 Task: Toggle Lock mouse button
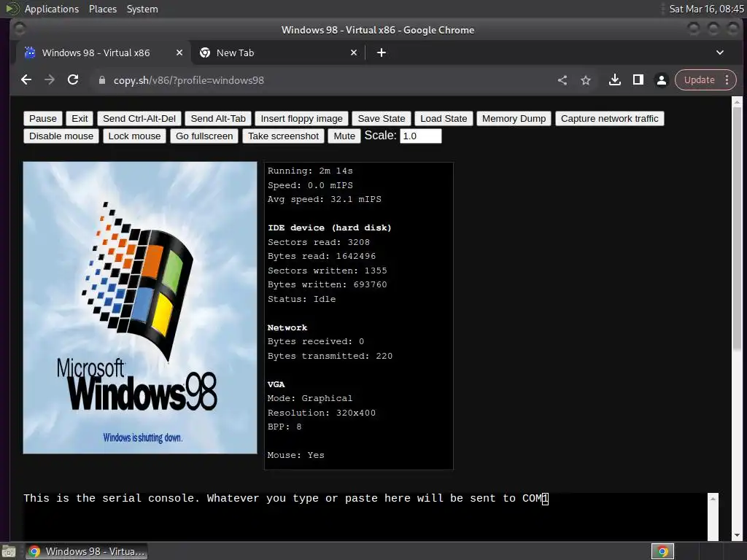point(134,136)
